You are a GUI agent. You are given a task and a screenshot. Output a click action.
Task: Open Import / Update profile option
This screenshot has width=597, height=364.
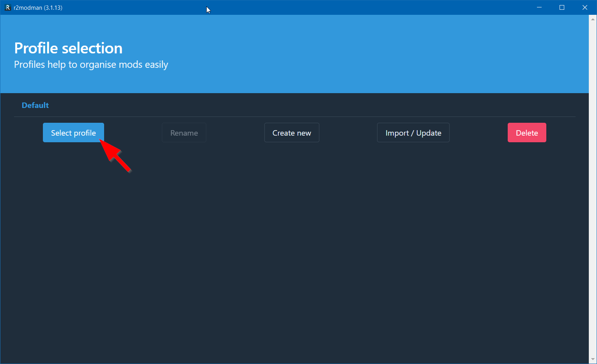click(413, 133)
